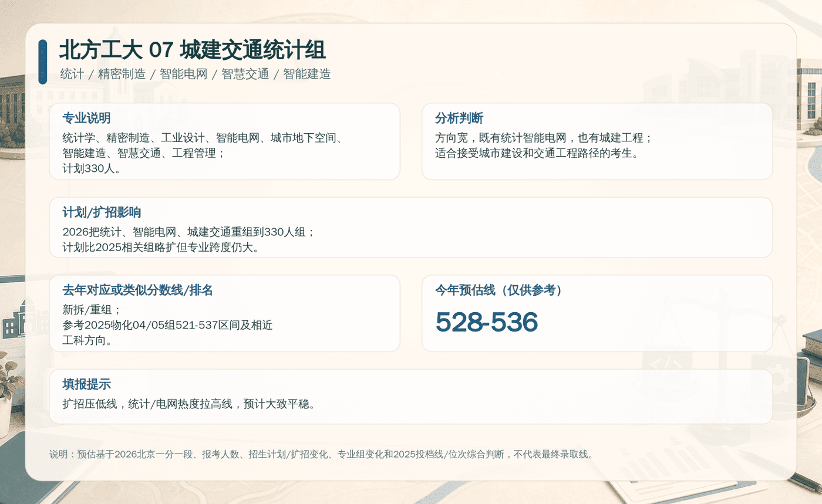Click the line 方向宽，既有统计智能电网
Viewport: 822px width, 504px height.
tap(544, 138)
